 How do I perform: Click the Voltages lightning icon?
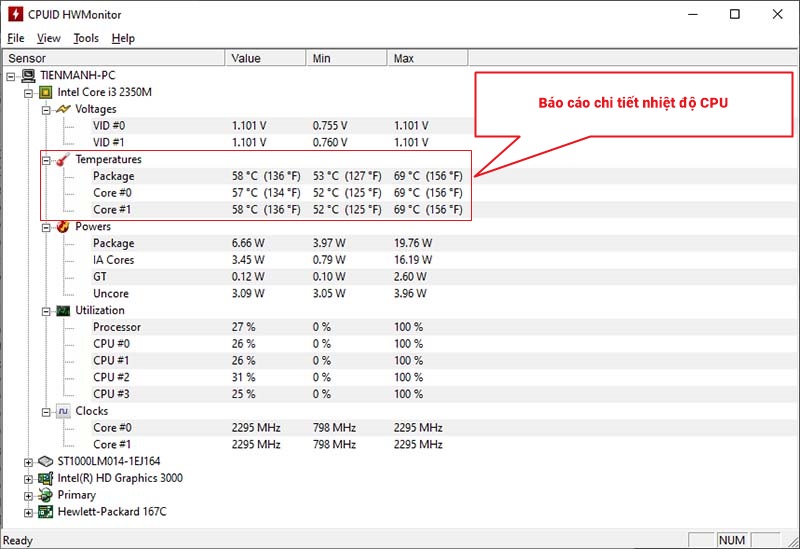tap(63, 109)
